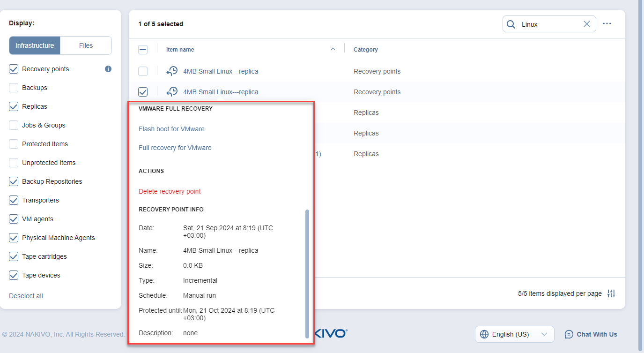The width and height of the screenshot is (644, 353).
Task: Select Full recovery for VMware
Action: tap(175, 148)
